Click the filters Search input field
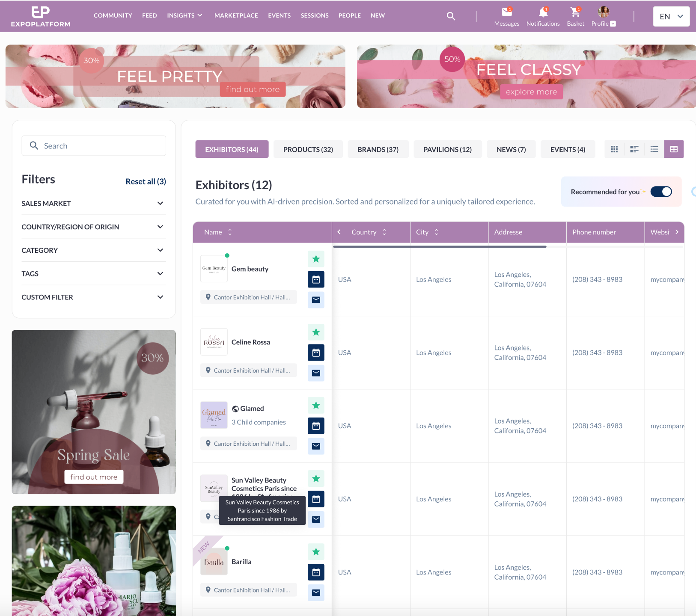Screen dimensions: 696x616 click(x=94, y=146)
